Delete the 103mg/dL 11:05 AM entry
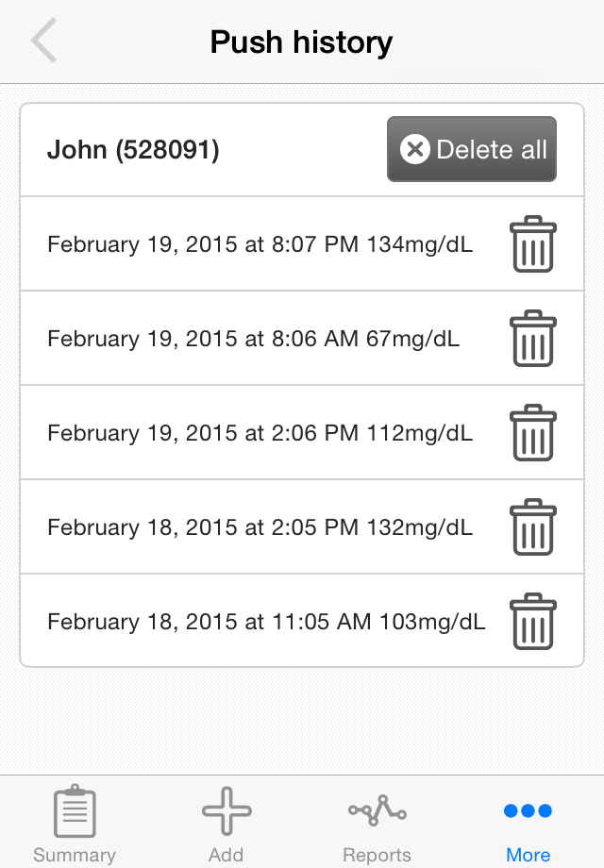 (532, 621)
